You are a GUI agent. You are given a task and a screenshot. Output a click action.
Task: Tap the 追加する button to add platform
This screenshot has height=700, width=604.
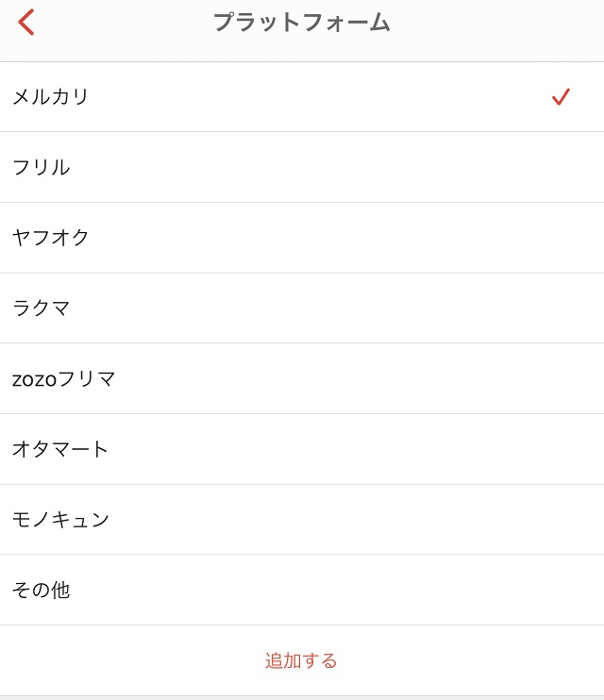(301, 660)
